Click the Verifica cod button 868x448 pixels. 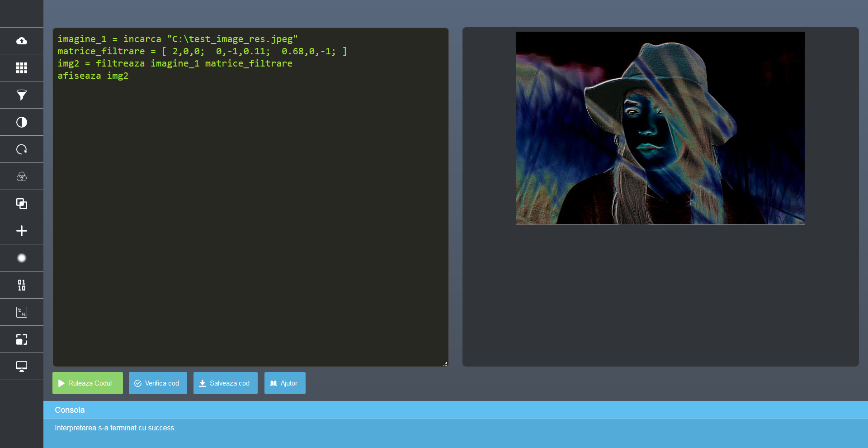point(158,383)
